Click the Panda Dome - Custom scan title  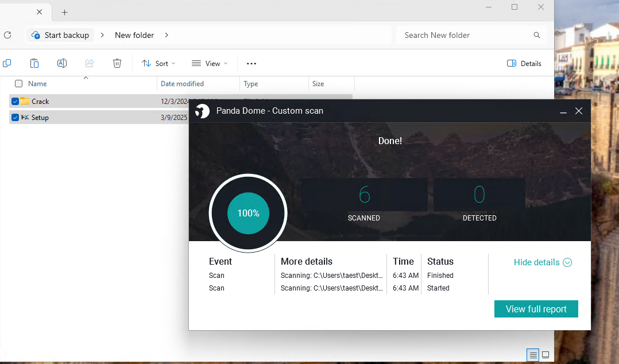click(x=270, y=111)
